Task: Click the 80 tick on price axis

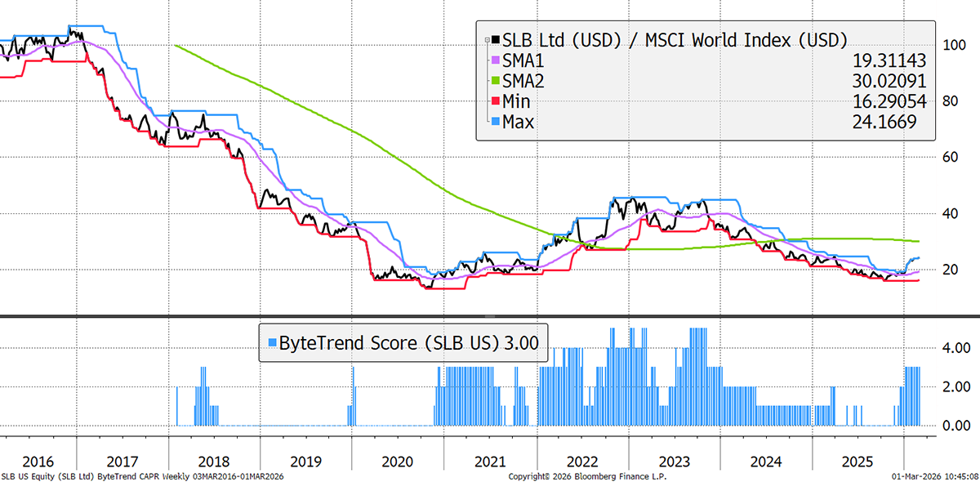Action: tap(950, 100)
